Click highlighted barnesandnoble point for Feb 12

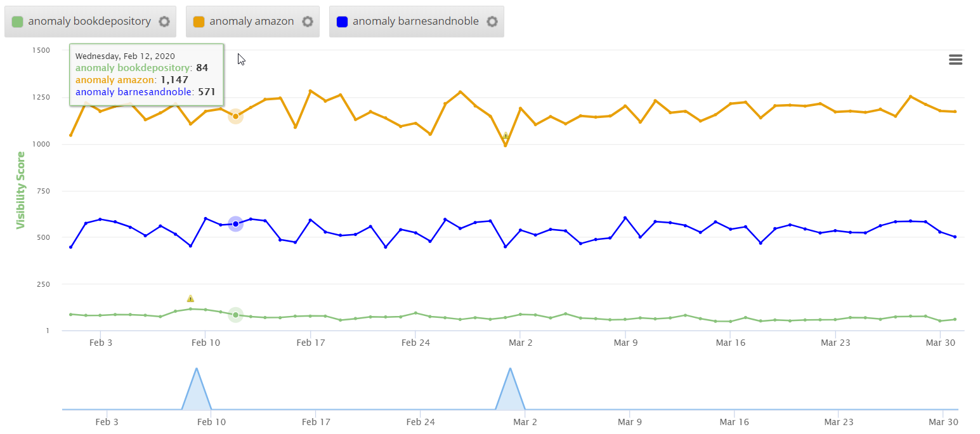[235, 224]
